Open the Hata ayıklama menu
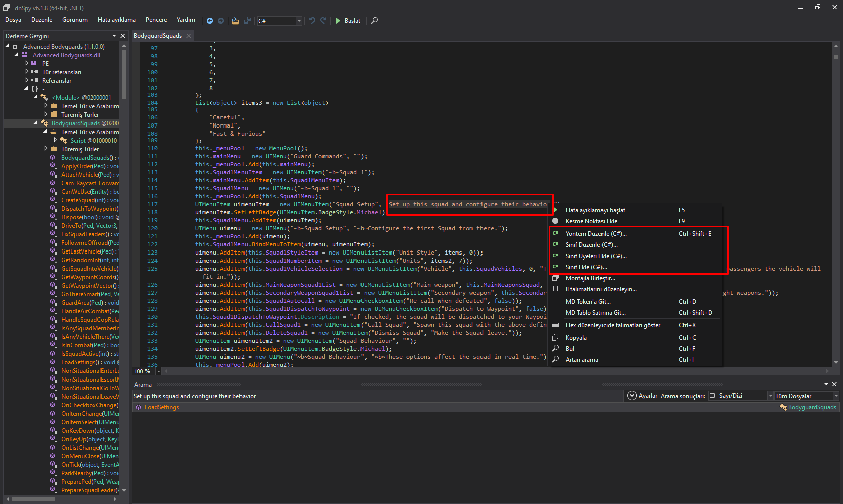This screenshot has width=843, height=504. coord(116,20)
